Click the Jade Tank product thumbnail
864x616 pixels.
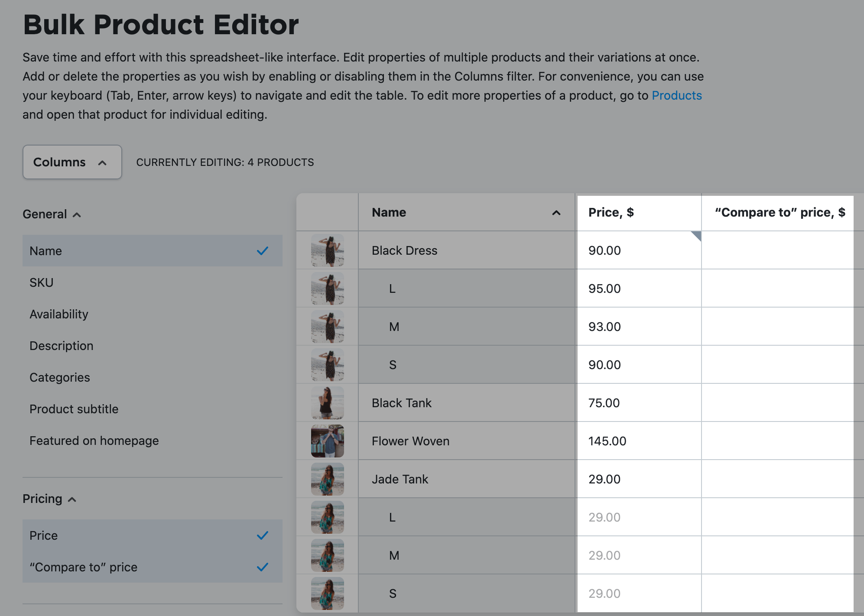click(327, 479)
